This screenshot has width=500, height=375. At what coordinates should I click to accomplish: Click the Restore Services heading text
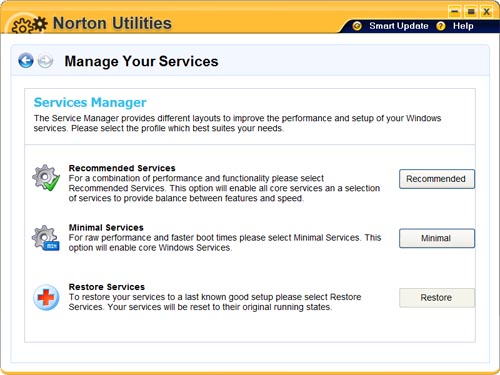(x=107, y=287)
